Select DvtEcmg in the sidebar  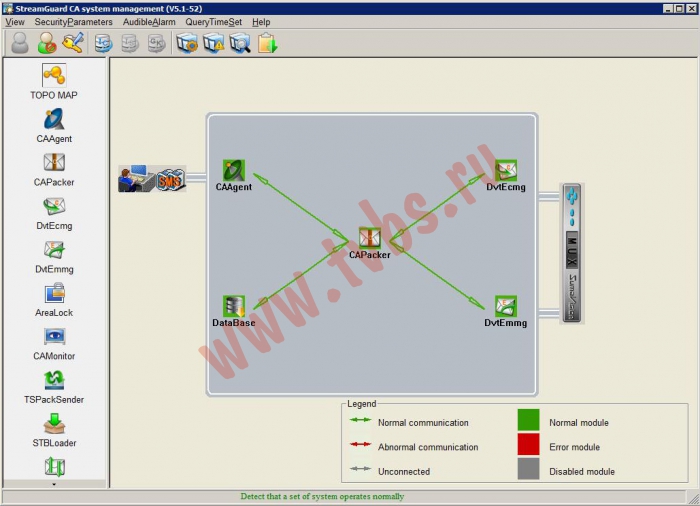coord(54,213)
